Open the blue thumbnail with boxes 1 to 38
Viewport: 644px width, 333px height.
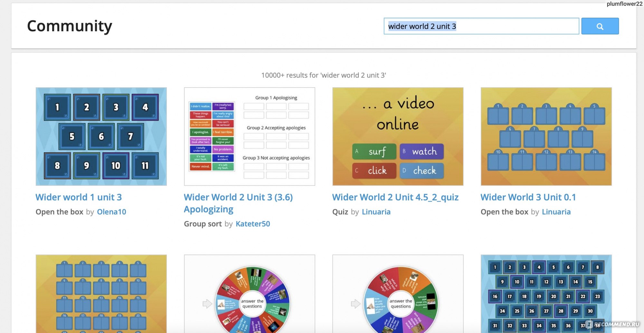(x=546, y=294)
